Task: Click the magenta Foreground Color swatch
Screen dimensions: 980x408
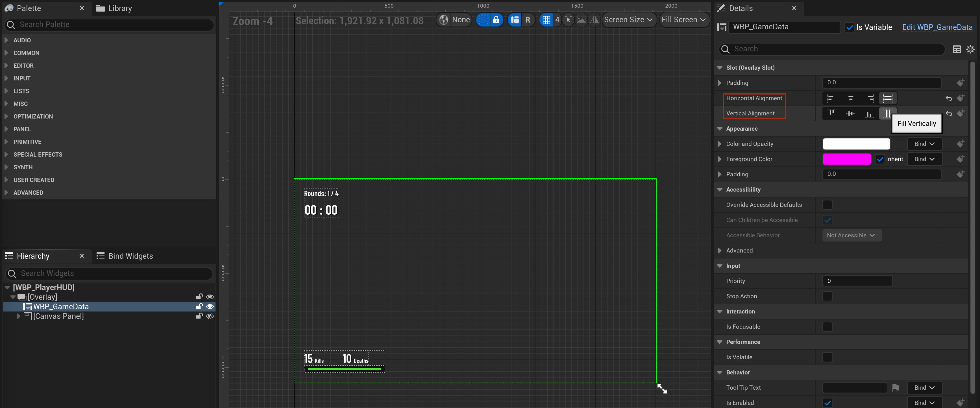Action: 846,159
